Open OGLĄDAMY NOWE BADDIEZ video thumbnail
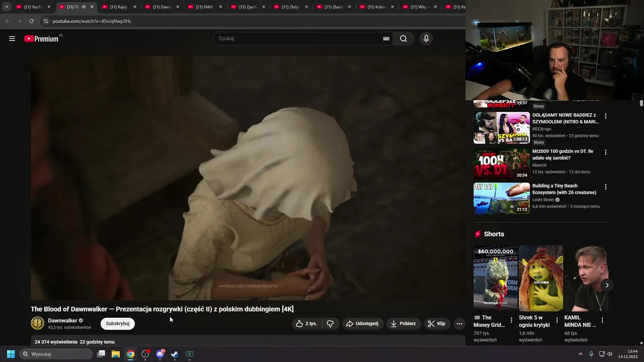 click(502, 128)
